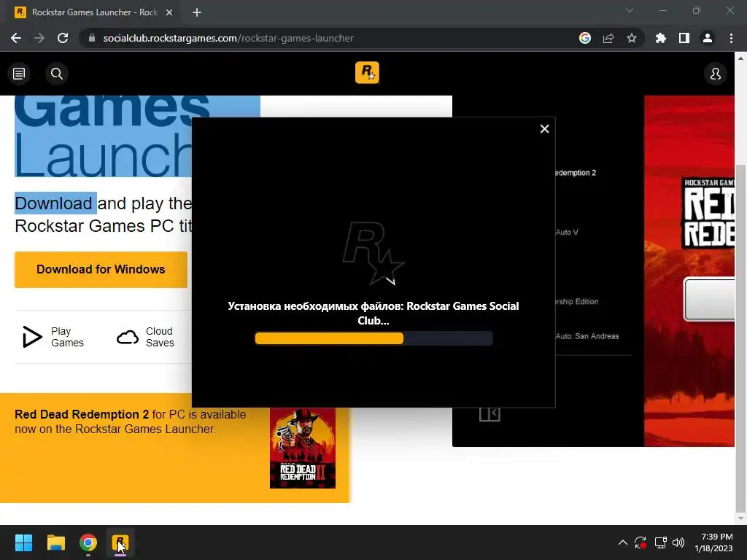Select the Rockstar Games Launcher tab
This screenshot has width=747, height=560.
94,12
